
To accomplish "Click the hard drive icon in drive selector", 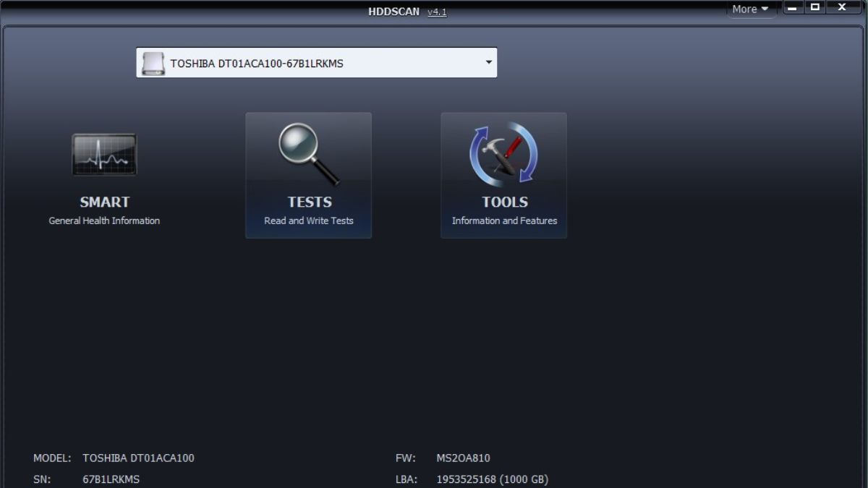I will coord(153,63).
